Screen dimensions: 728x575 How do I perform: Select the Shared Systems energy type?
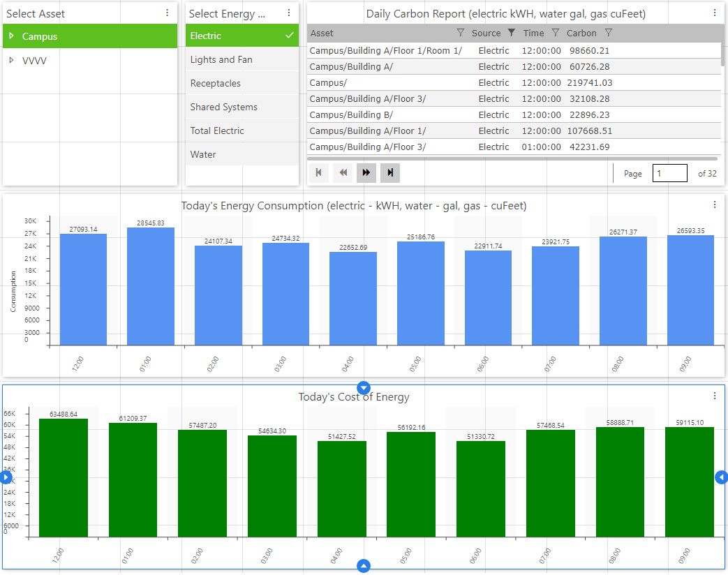coord(242,107)
